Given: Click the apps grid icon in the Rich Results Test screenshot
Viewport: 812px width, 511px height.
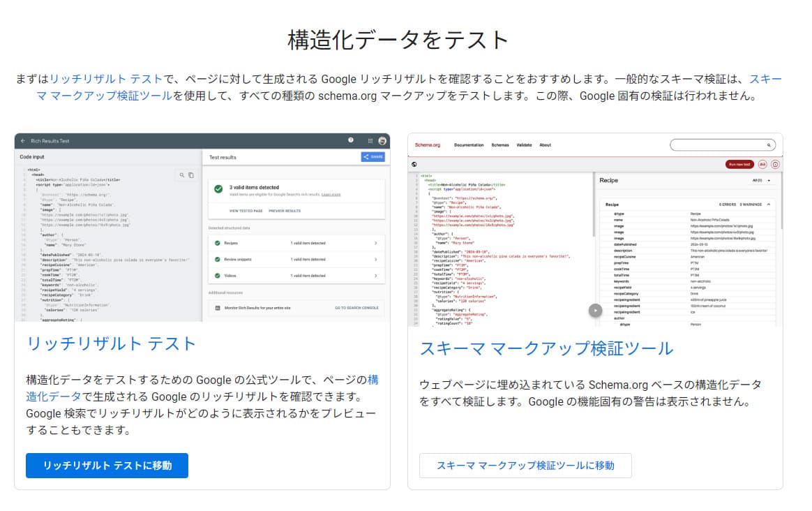Looking at the screenshot, I should 370,141.
